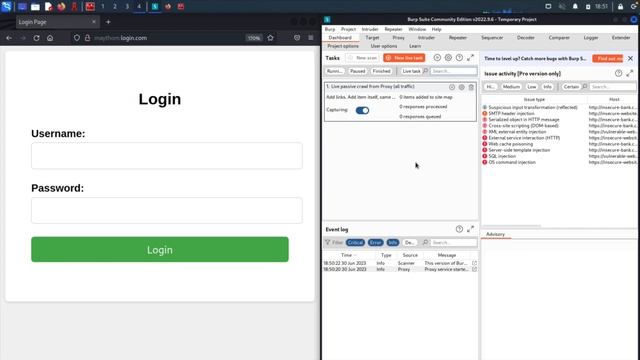This screenshot has height=360, width=640.
Task: Switch to the Target tab
Action: (x=372, y=38)
